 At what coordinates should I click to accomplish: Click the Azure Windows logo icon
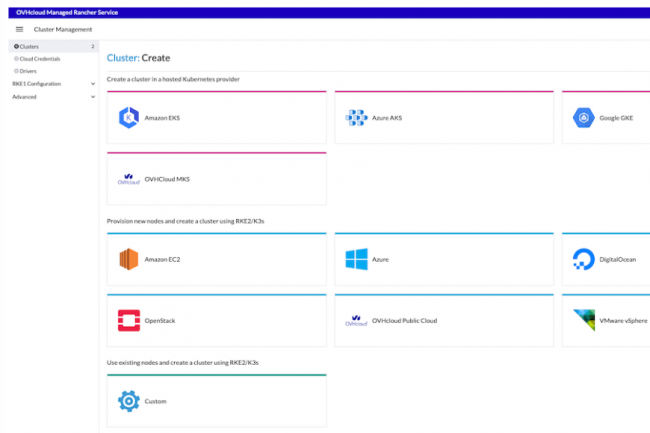click(x=357, y=259)
